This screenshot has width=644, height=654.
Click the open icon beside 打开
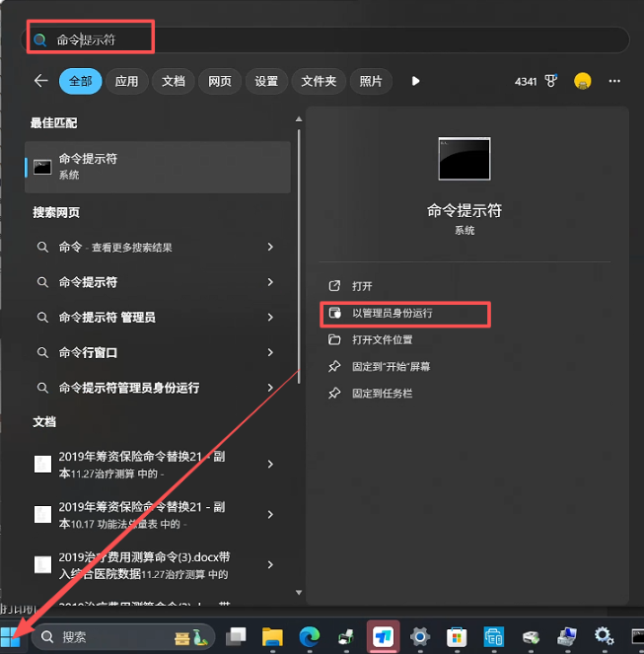click(x=334, y=286)
